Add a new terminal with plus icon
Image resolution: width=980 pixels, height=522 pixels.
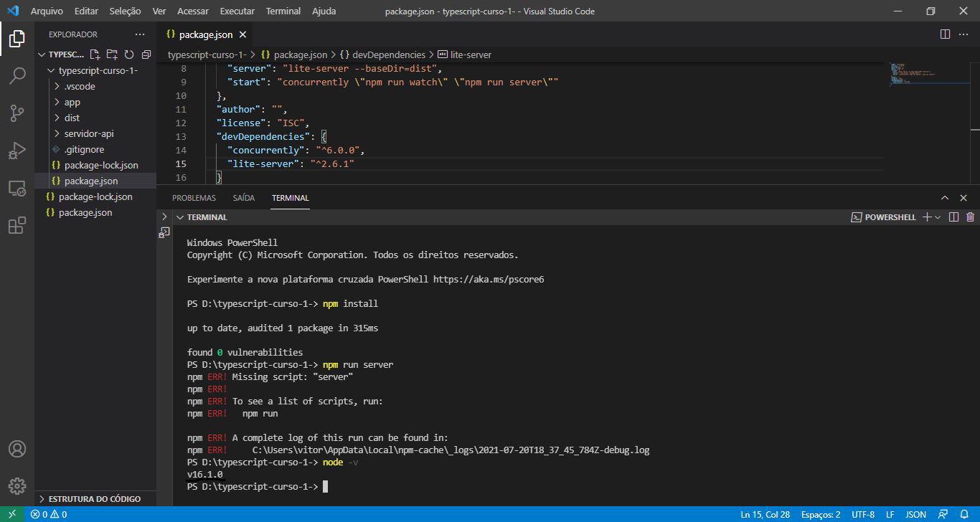[x=927, y=217]
